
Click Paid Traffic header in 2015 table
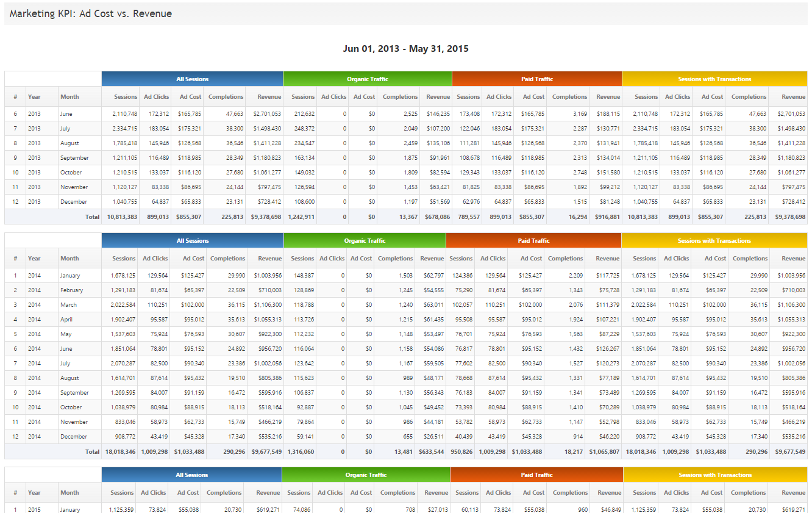(x=536, y=475)
